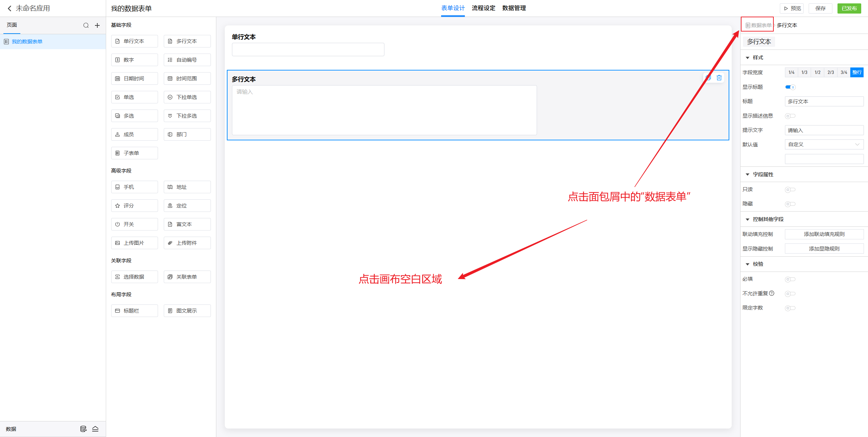This screenshot has width=868, height=437.
Task: Turn on the 必填 toggle
Action: coord(790,279)
